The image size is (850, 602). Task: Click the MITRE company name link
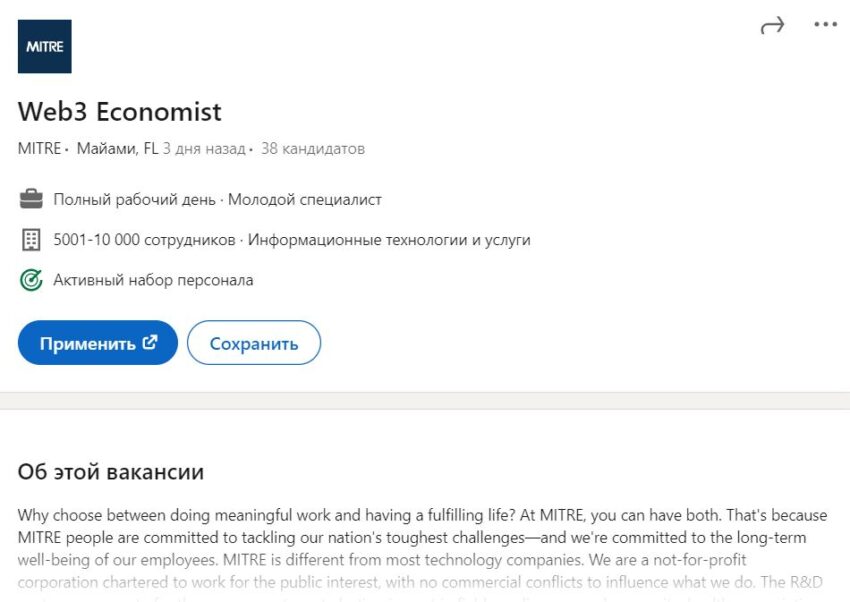pos(39,149)
